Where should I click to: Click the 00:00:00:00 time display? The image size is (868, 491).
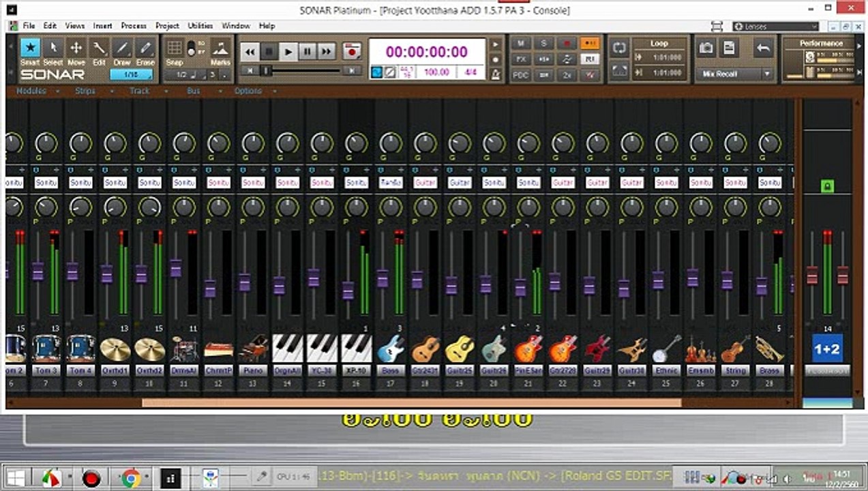[427, 52]
